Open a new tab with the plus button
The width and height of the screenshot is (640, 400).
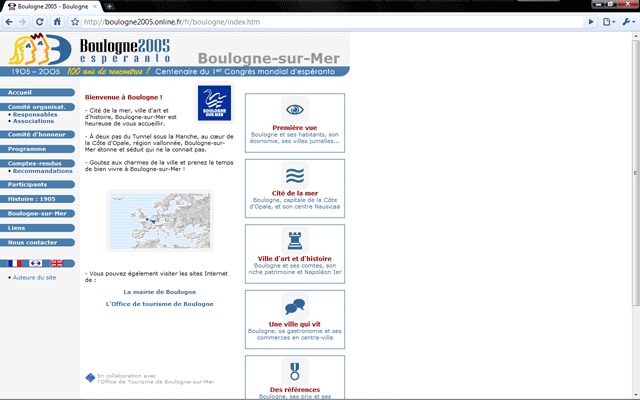point(109,6)
